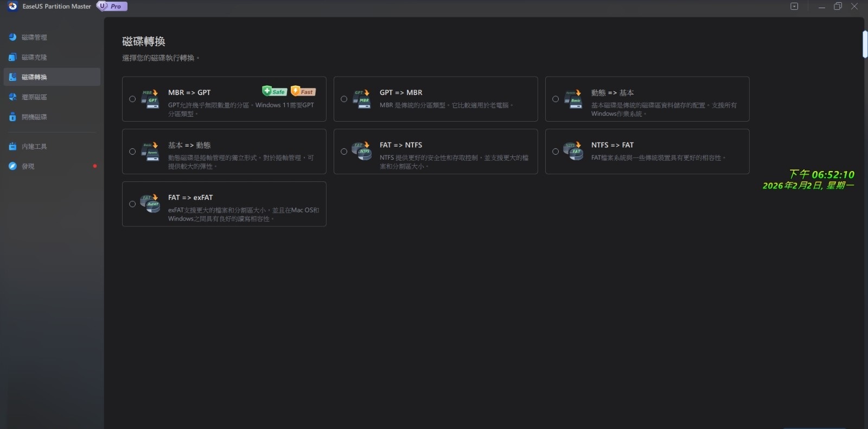The height and width of the screenshot is (429, 868).
Task: Click the 磁碟克隆 sidebar icon
Action: click(12, 57)
